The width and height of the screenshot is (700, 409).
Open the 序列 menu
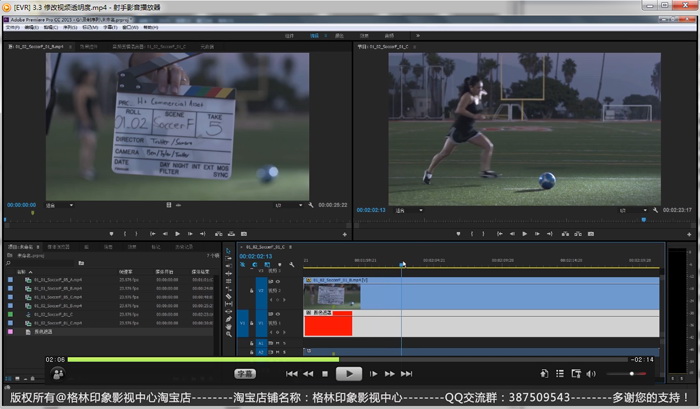(x=70, y=27)
